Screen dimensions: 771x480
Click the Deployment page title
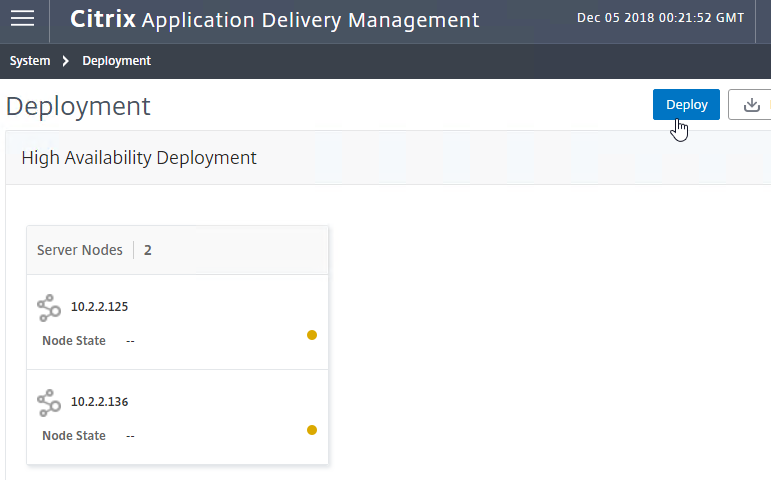tap(78, 106)
